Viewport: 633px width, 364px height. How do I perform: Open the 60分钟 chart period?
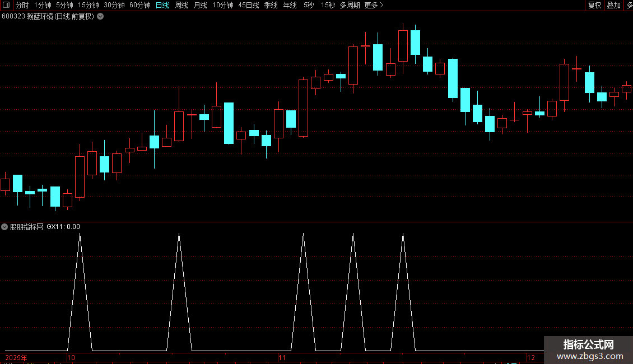tap(139, 5)
